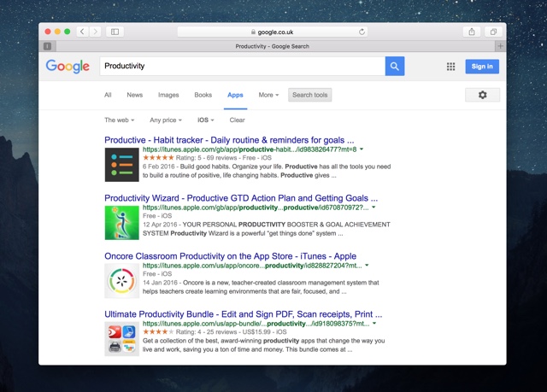The width and height of the screenshot is (547, 392).
Task: Click the Productivity Wizard itunes URL text
Action: click(x=256, y=208)
